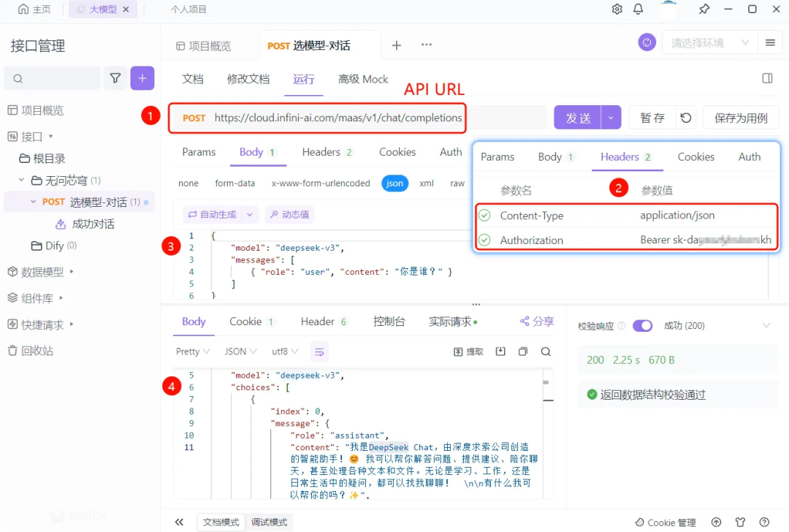This screenshot has width=789, height=532.
Task: Click 保存为用例 button
Action: (x=741, y=118)
